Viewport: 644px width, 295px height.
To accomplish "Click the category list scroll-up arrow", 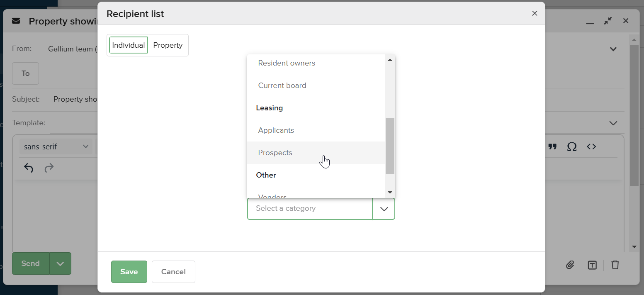I will [x=390, y=60].
